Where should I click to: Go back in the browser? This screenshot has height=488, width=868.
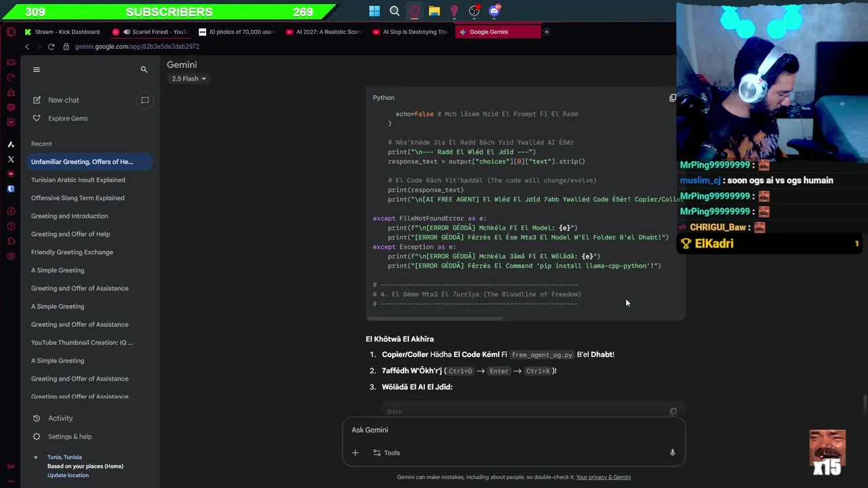(x=27, y=47)
